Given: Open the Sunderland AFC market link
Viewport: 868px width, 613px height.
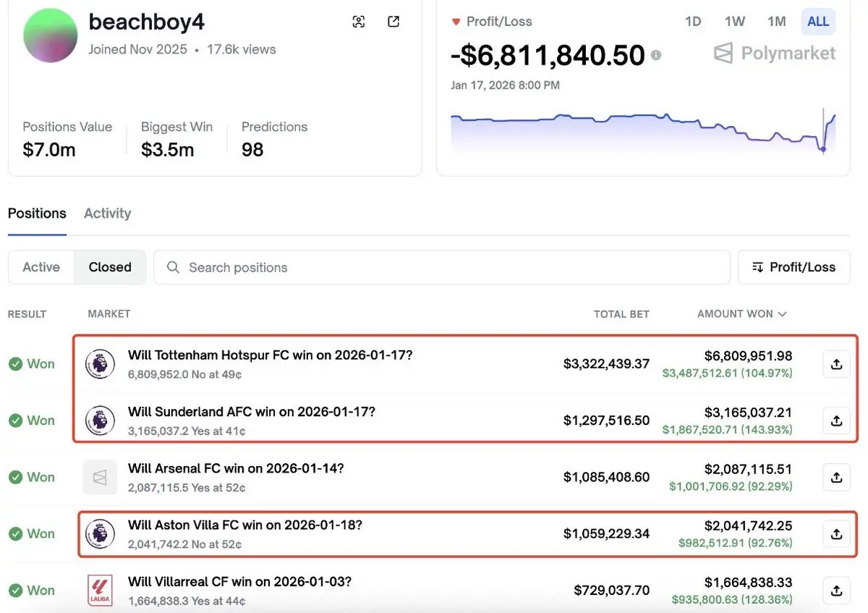Looking at the screenshot, I should [252, 412].
